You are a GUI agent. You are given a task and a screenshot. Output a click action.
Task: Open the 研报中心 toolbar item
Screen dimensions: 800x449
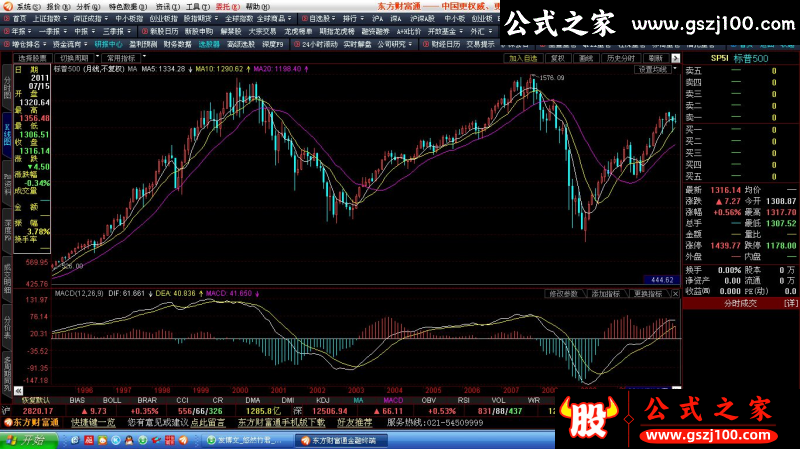pyautogui.click(x=109, y=44)
